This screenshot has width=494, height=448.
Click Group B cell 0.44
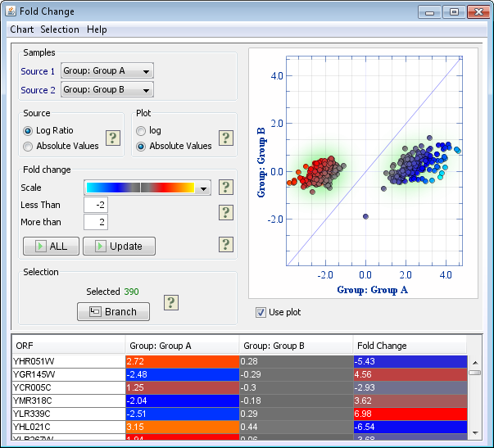pyautogui.click(x=296, y=428)
